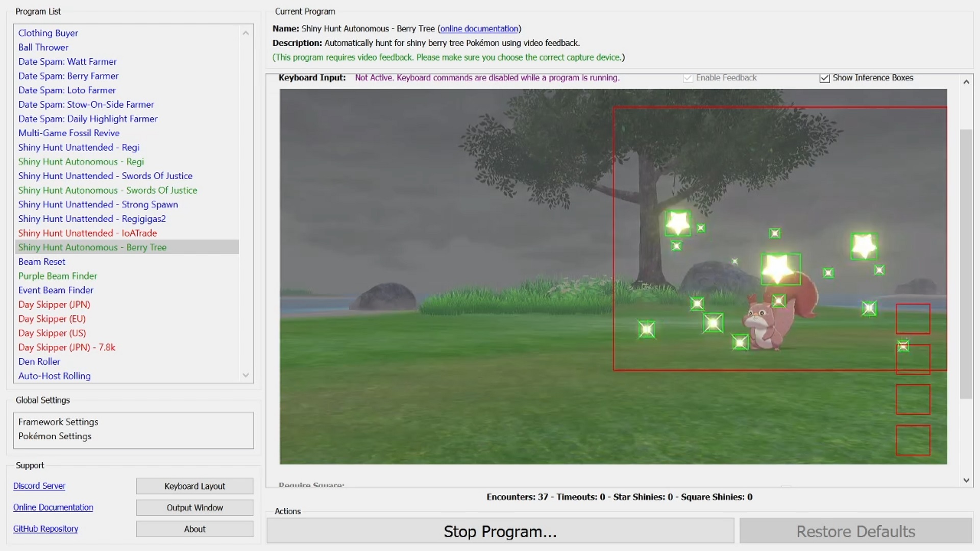
Task: Open the online documentation link in header
Action: 479,29
